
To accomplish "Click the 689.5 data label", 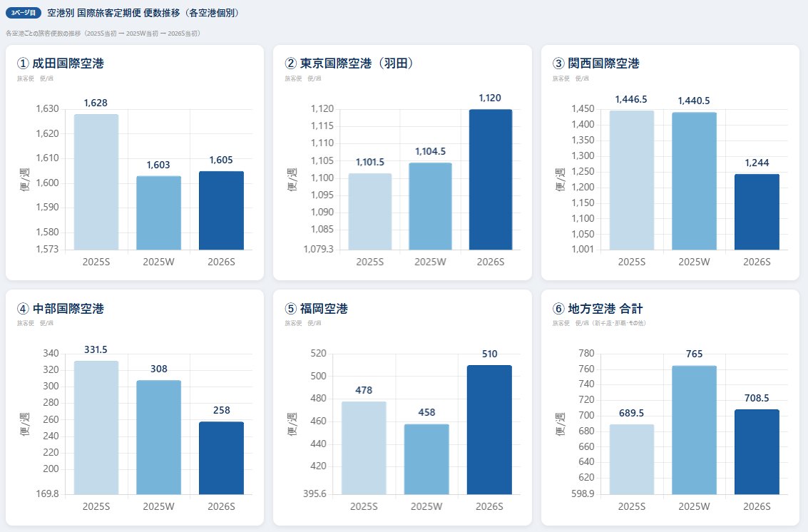I will pyautogui.click(x=631, y=414).
